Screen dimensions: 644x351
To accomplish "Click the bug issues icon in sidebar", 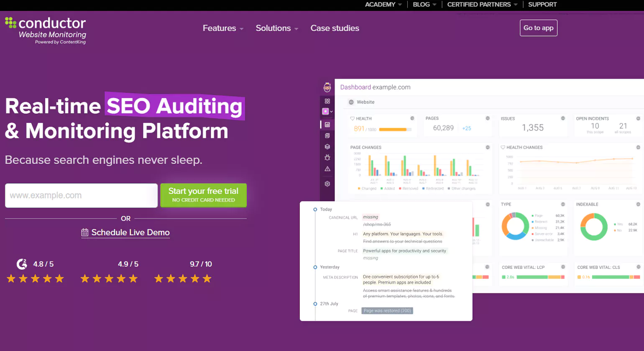I will [x=327, y=158].
